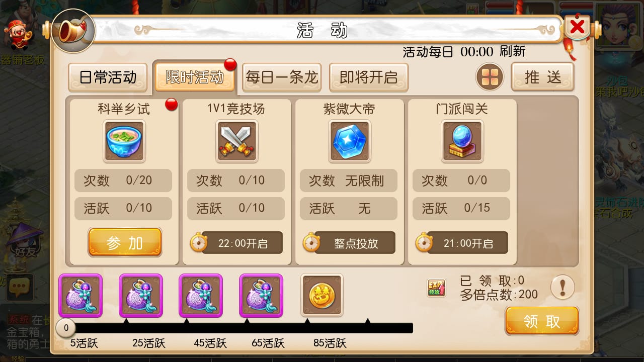Open the 推送 notification settings button
This screenshot has width=644, height=362.
click(x=543, y=77)
